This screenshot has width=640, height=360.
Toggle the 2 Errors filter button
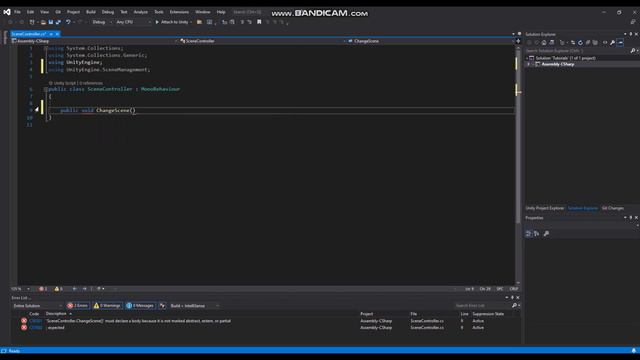(78, 306)
